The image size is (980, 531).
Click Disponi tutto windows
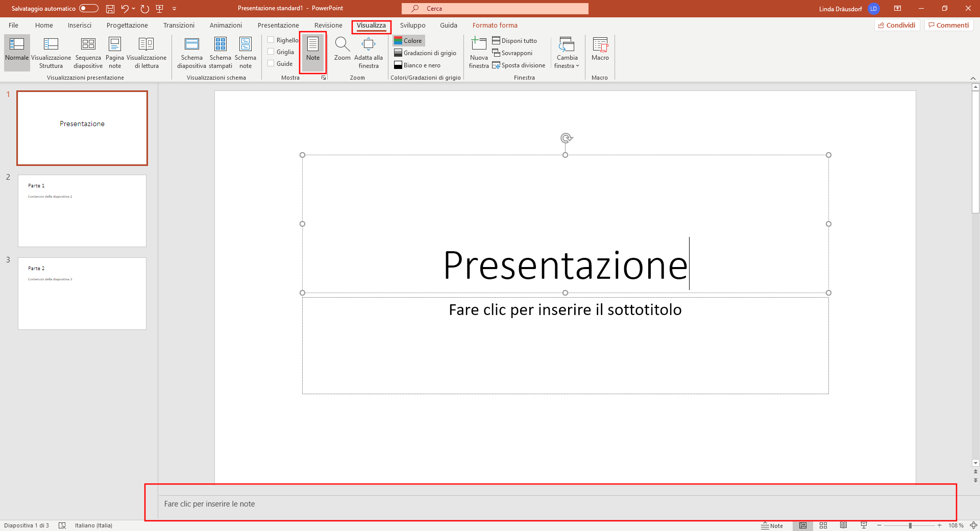(x=514, y=41)
